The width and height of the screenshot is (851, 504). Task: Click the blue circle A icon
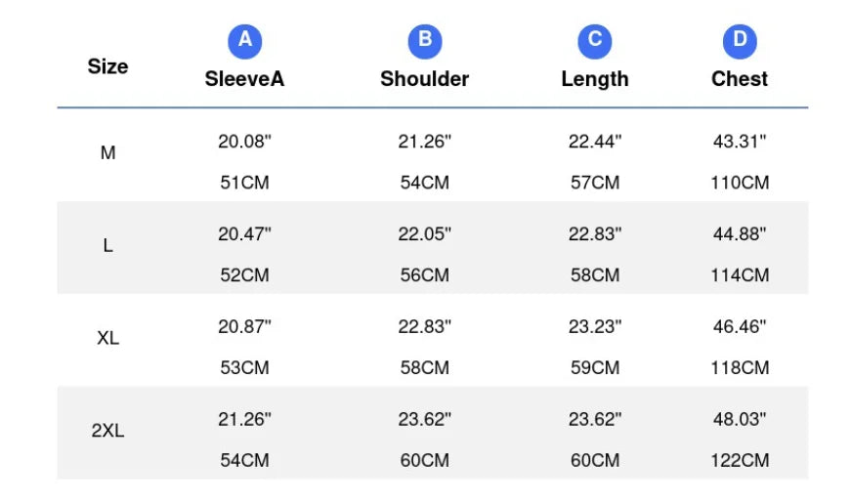pos(245,41)
